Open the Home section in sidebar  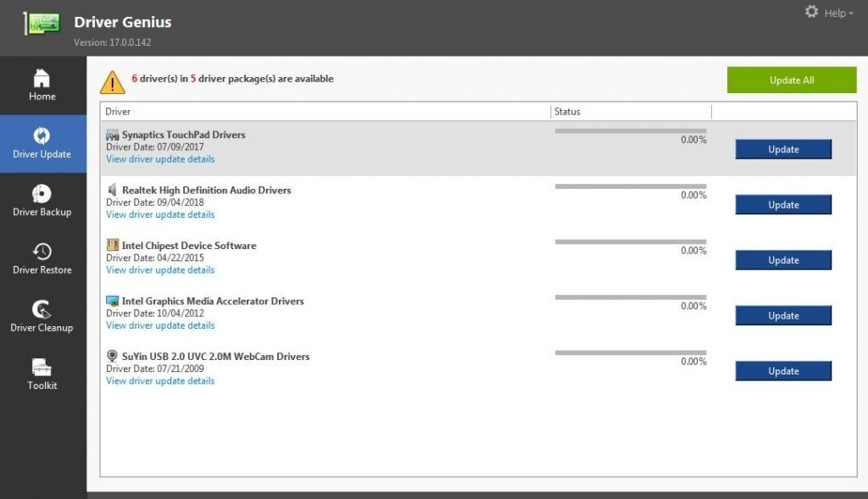click(42, 85)
